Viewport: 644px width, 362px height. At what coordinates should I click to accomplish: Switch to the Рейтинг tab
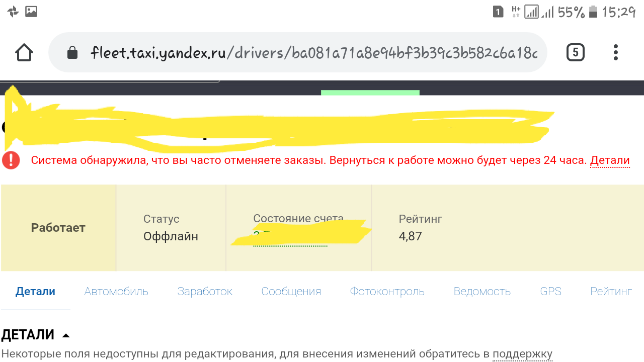tap(611, 292)
